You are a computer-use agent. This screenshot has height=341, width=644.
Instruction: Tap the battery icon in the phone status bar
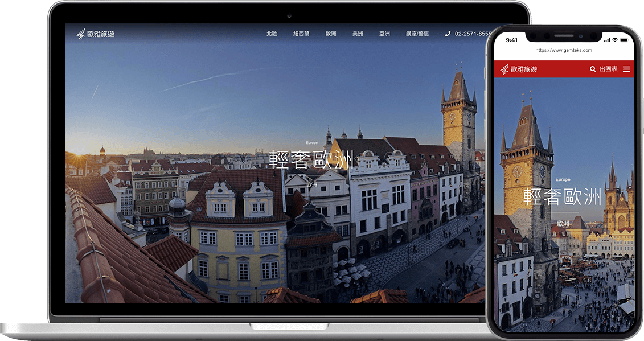point(625,40)
